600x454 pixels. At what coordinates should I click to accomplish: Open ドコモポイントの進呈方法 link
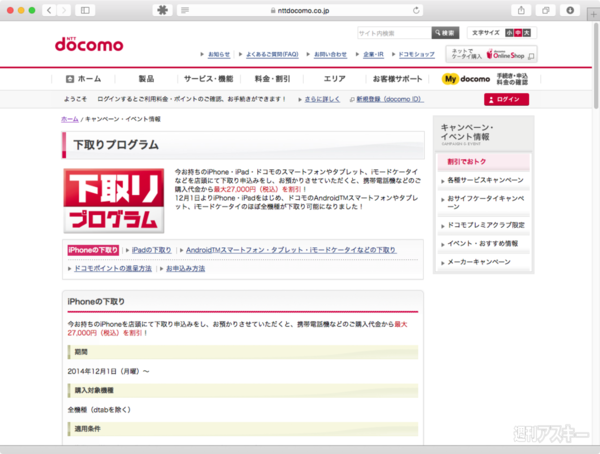(x=113, y=268)
